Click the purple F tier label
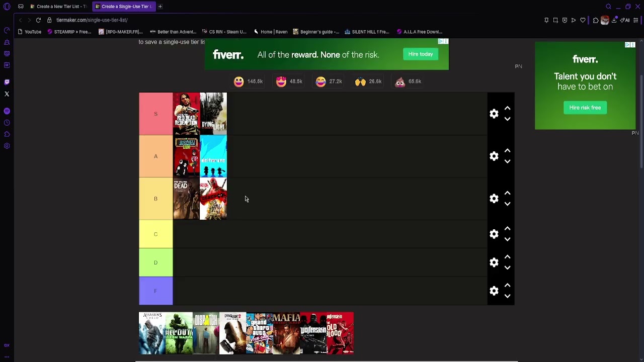644x362 pixels. [156, 291]
